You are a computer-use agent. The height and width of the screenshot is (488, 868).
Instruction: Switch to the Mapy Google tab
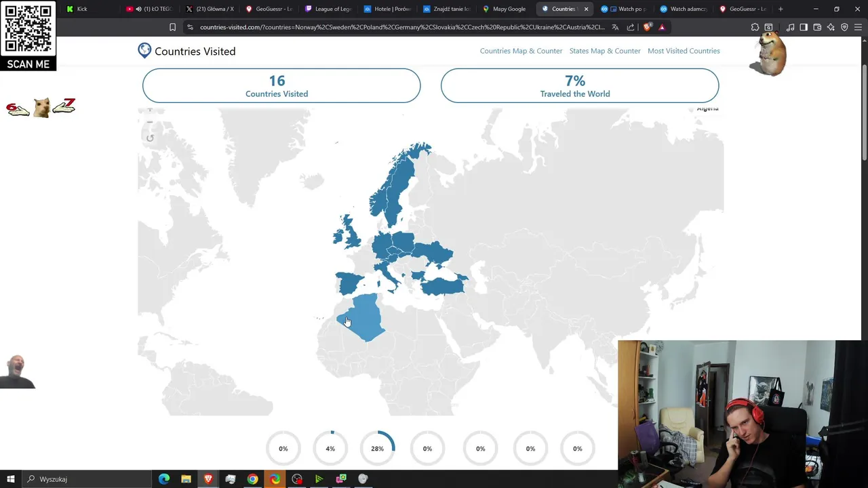click(505, 9)
